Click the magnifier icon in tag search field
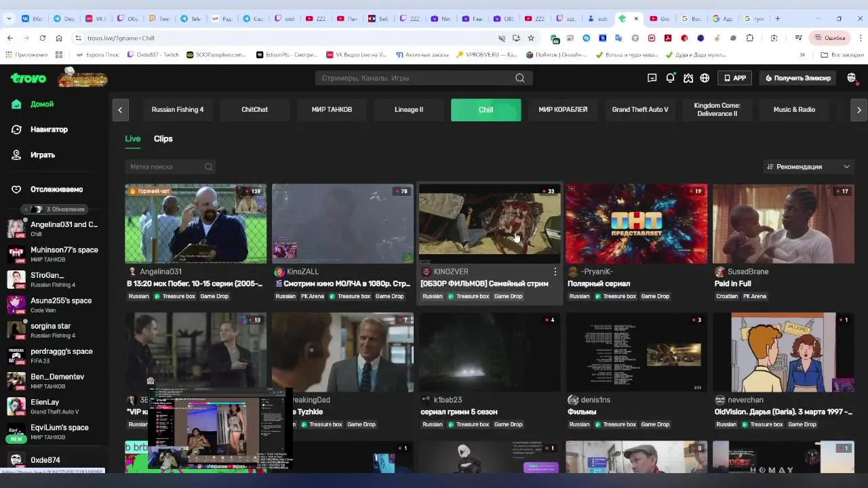 (x=208, y=167)
